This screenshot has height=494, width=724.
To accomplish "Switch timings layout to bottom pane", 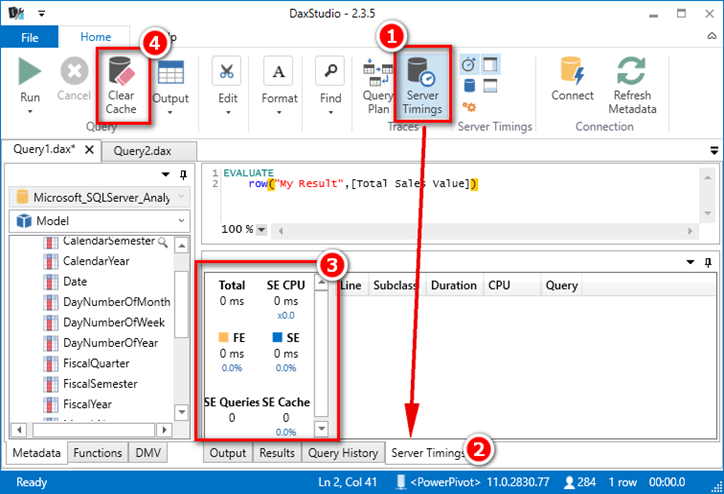I will (490, 86).
